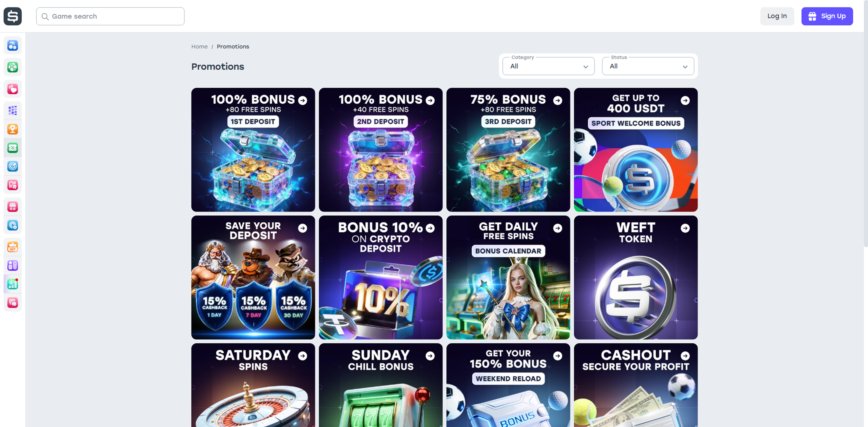Viewport: 868px width, 427px height.
Task: Click the arrow on Get Daily Free Spins card
Action: tap(558, 228)
